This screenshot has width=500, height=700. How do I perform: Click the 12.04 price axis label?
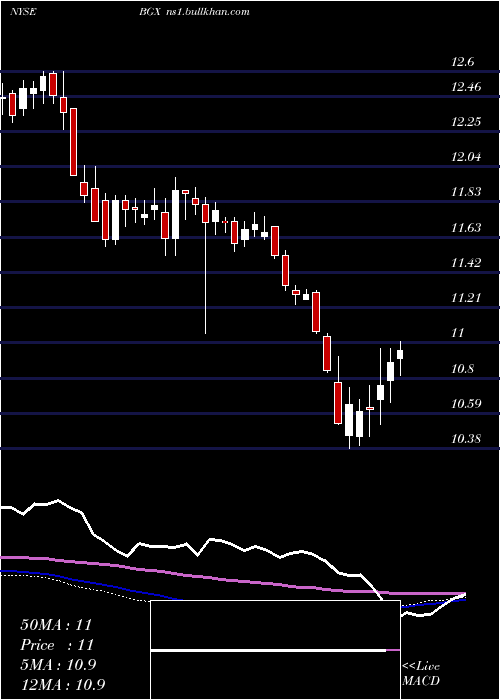tap(466, 157)
